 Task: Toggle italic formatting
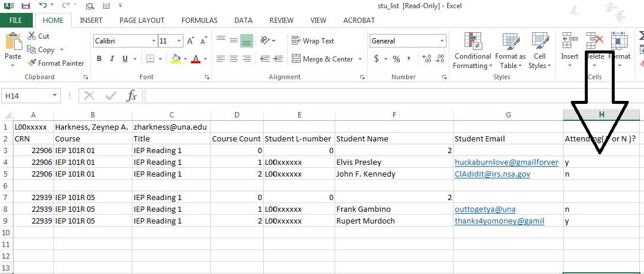pyautogui.click(x=112, y=59)
